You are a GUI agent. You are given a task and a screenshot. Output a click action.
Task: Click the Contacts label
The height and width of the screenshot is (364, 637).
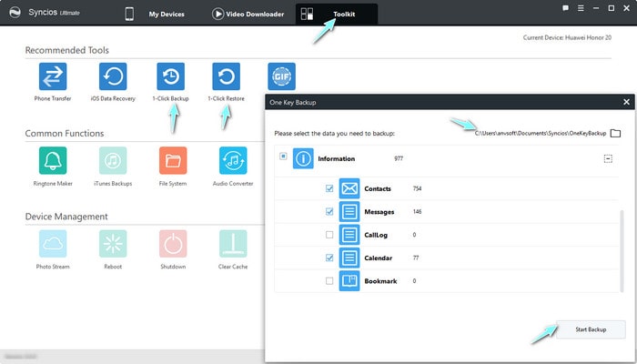[x=378, y=189]
